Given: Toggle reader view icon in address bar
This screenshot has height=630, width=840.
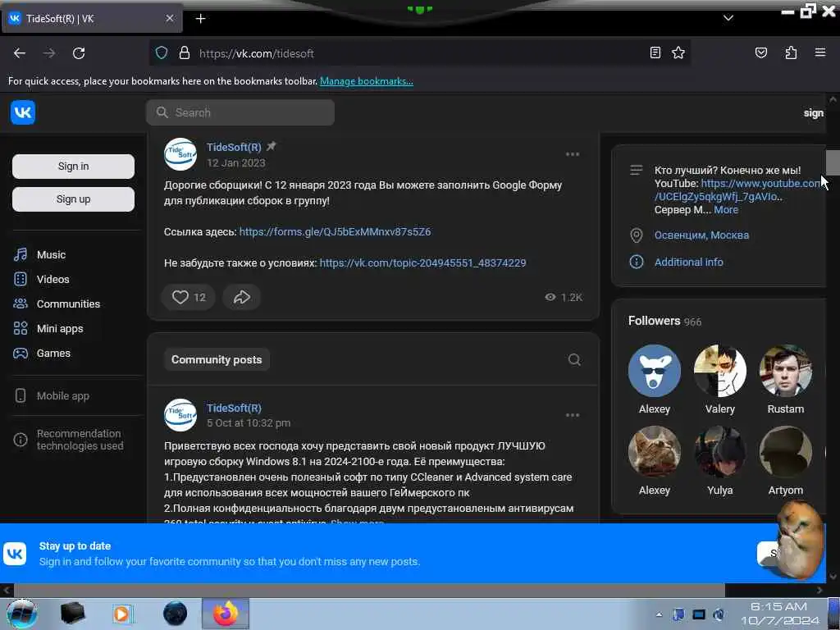Looking at the screenshot, I should (x=655, y=52).
